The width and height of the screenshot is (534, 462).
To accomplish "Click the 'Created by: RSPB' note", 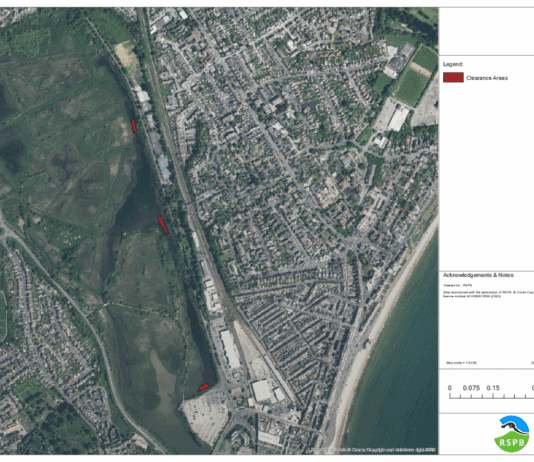I will click(457, 285).
